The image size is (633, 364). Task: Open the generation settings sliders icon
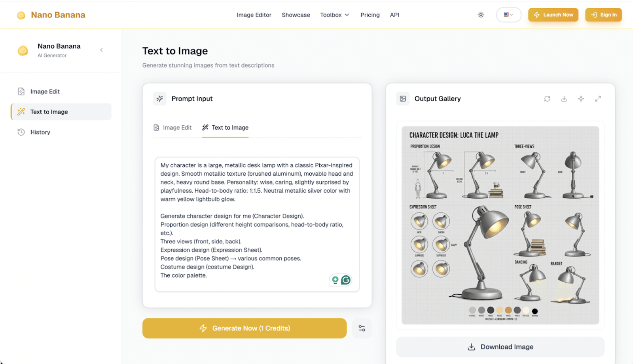(362, 328)
